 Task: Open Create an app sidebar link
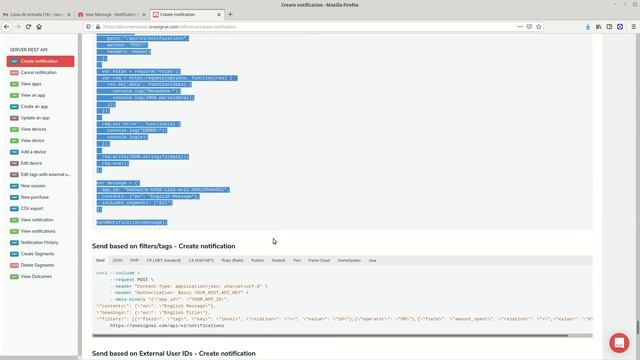click(x=34, y=107)
